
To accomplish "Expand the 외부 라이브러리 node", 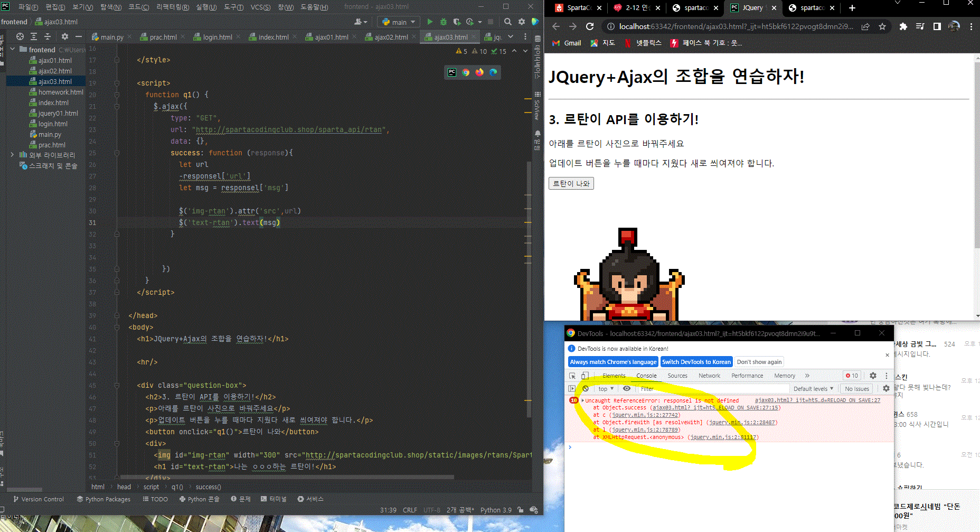I will pyautogui.click(x=13, y=155).
